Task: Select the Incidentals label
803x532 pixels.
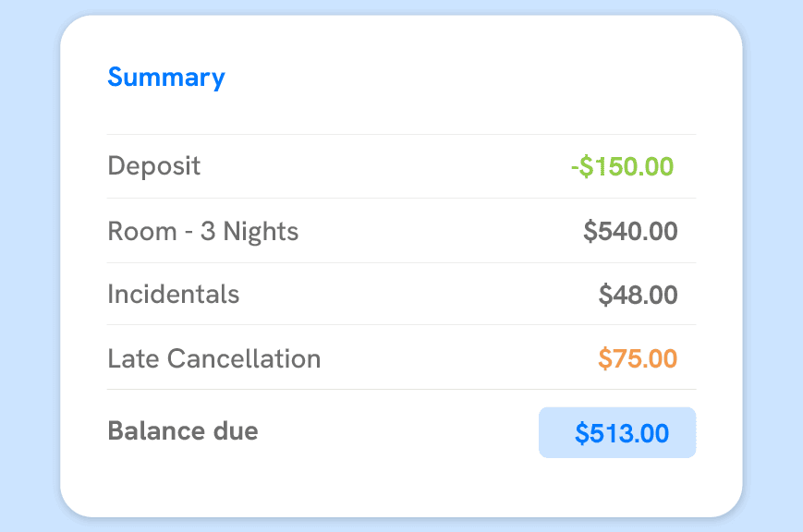Action: (x=174, y=295)
